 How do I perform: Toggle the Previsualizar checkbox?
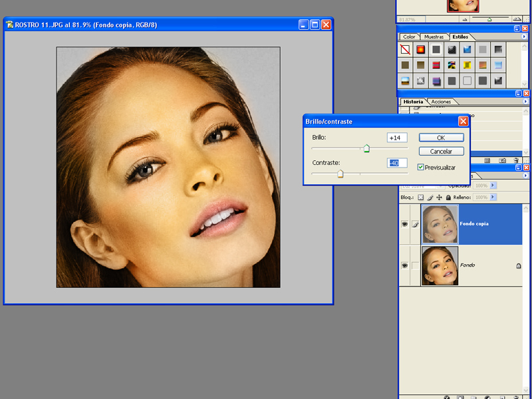coord(421,168)
